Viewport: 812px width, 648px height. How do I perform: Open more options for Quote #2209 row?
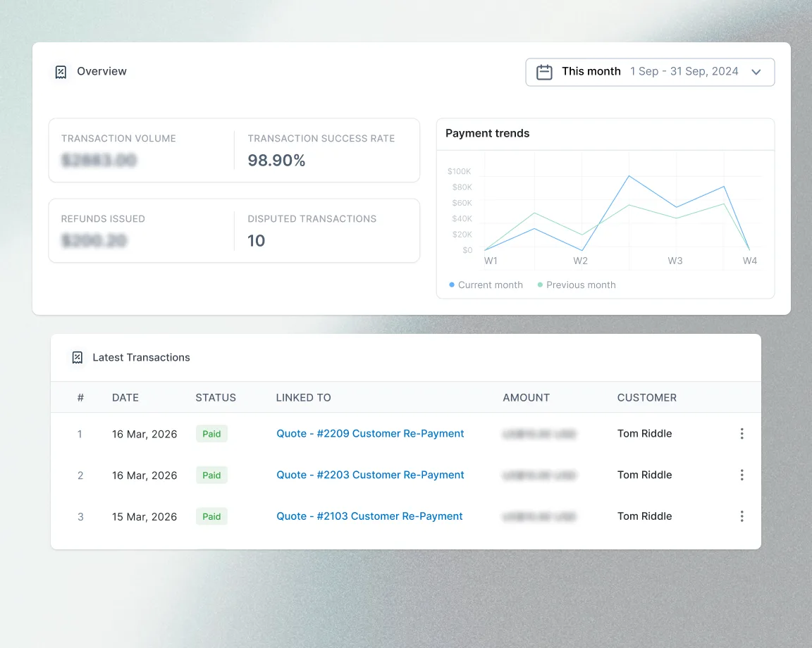pos(742,434)
